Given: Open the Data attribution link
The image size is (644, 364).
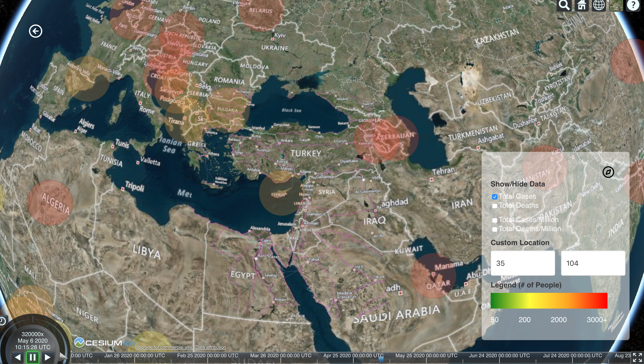Looking at the screenshot, I should (210, 347).
